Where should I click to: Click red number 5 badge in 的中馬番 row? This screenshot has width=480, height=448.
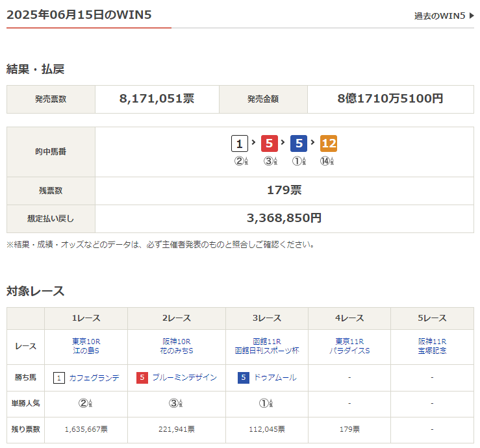click(x=270, y=143)
